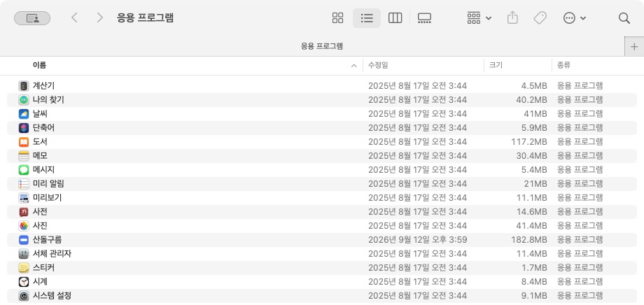This screenshot has height=305, width=644.
Task: Click the 계산기 file name
Action: tap(43, 86)
